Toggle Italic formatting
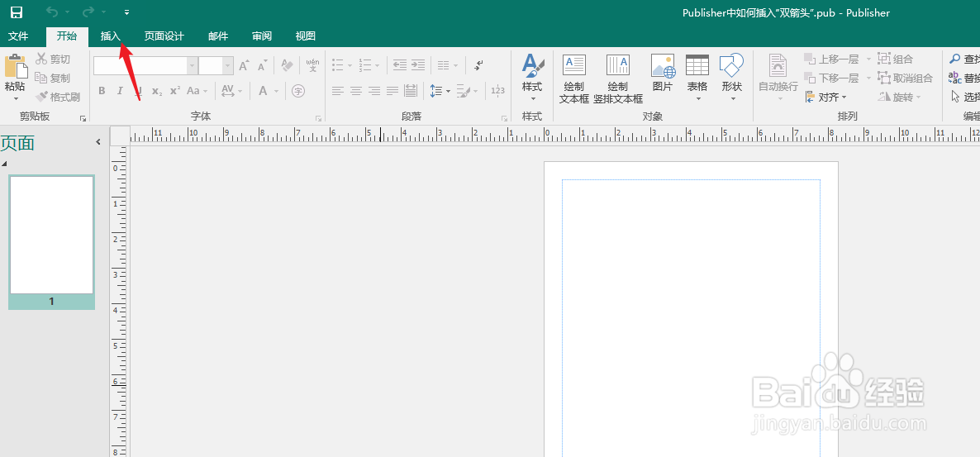 120,91
